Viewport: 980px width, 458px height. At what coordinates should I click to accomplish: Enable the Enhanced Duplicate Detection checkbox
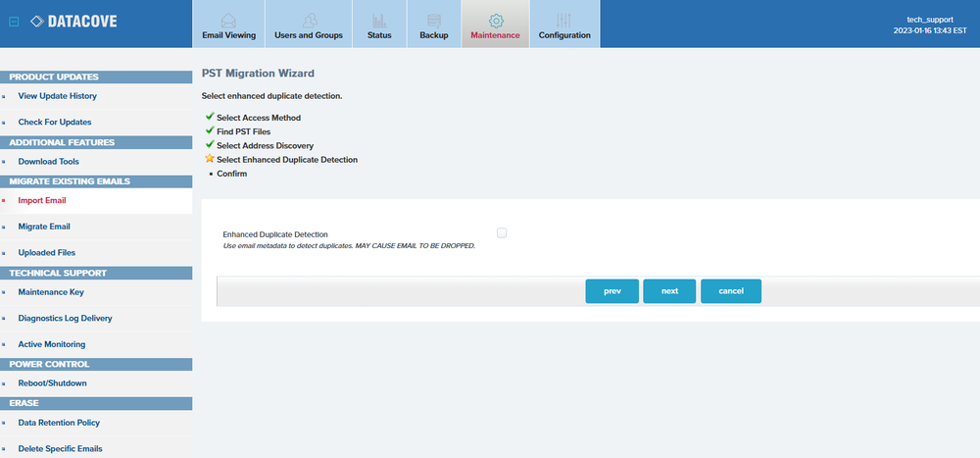[502, 232]
